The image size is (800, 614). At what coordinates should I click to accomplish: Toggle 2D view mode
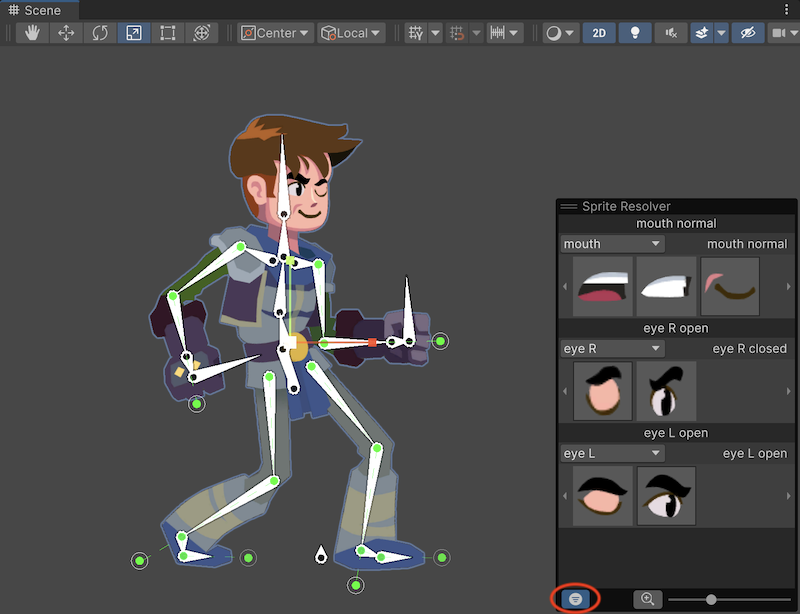pos(599,33)
